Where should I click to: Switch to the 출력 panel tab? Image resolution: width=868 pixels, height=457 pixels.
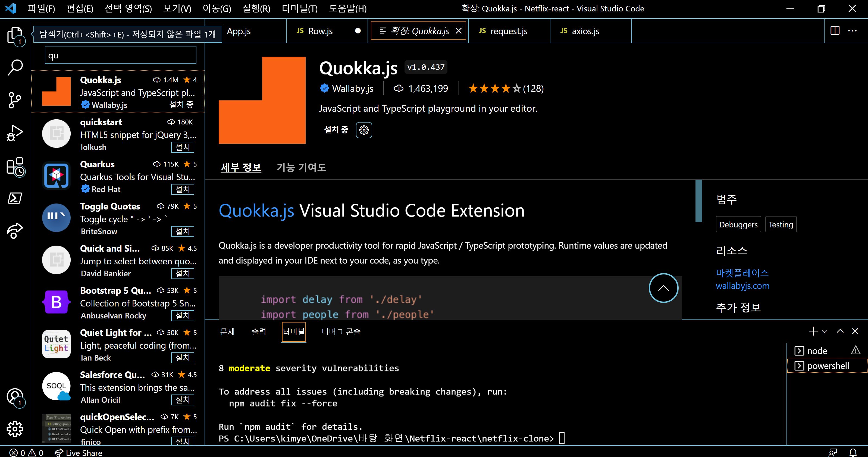pyautogui.click(x=259, y=332)
